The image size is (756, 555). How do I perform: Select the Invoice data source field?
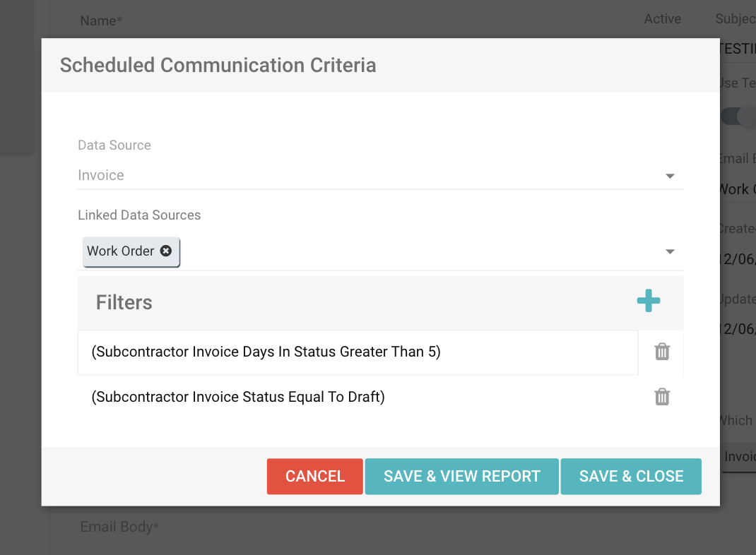(x=380, y=175)
